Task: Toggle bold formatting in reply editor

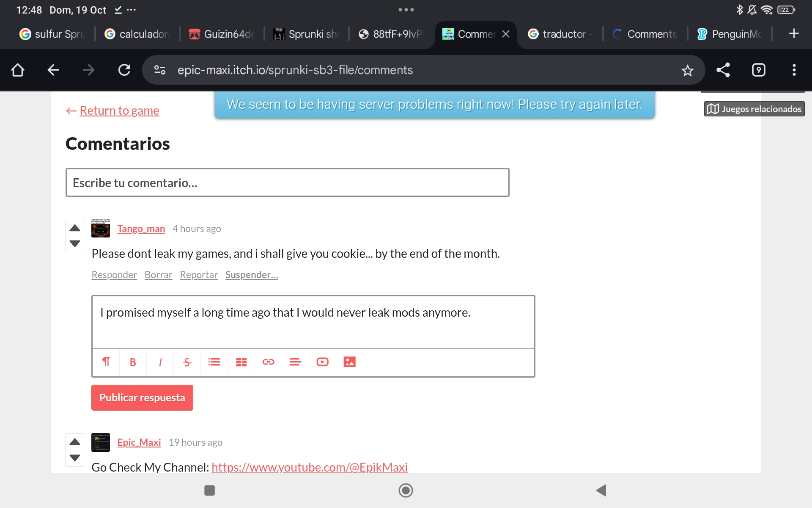Action: coord(133,362)
